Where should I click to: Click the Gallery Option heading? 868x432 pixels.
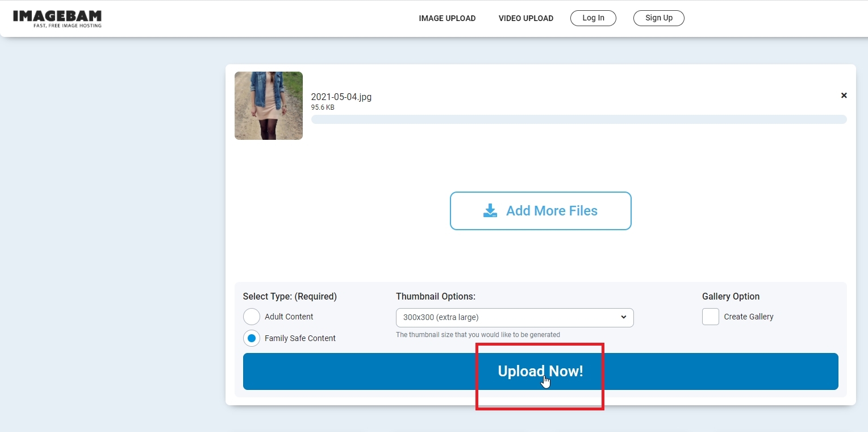click(x=731, y=296)
